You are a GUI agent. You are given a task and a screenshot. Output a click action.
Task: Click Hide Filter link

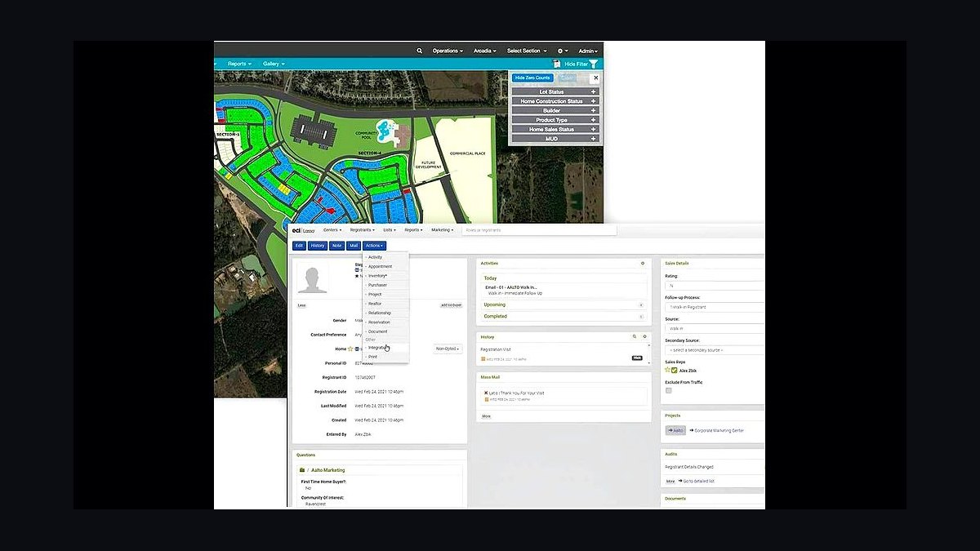tap(576, 64)
